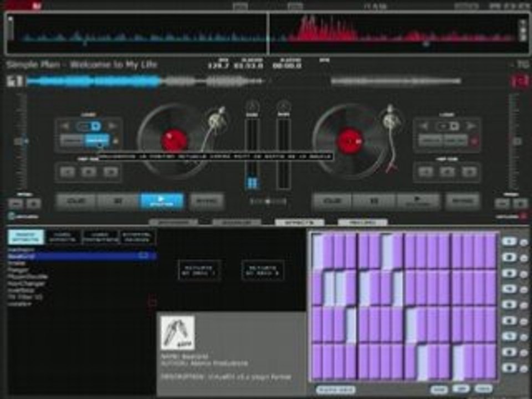Toggle the smart loop lock on left deck

[x=115, y=141]
